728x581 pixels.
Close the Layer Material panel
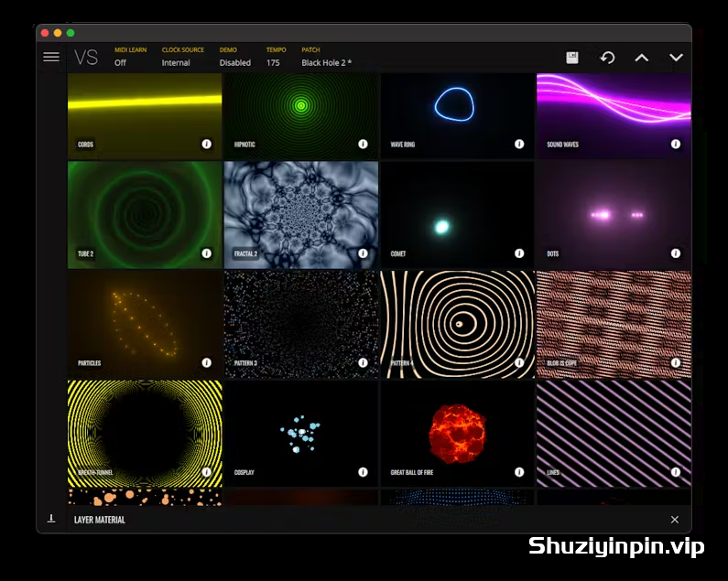coord(675,520)
